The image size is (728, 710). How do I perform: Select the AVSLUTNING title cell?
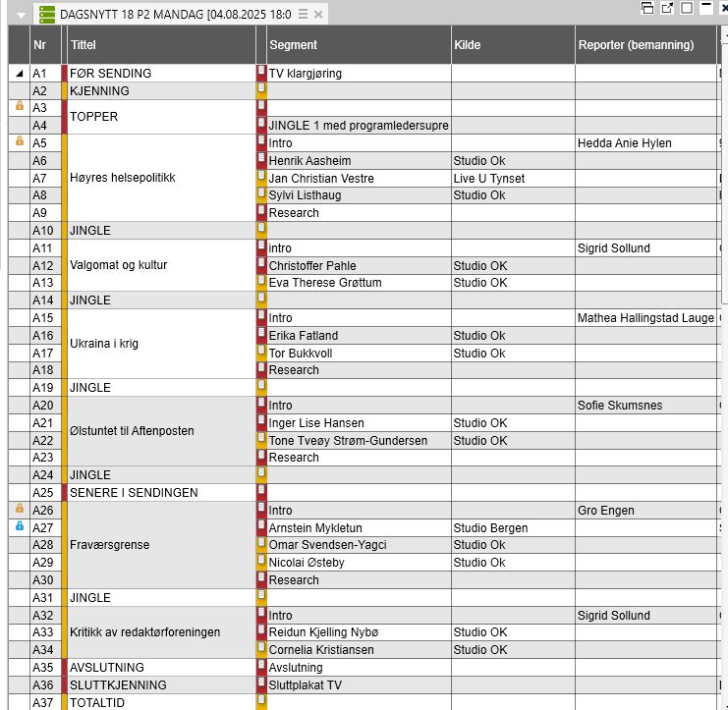[x=161, y=668]
